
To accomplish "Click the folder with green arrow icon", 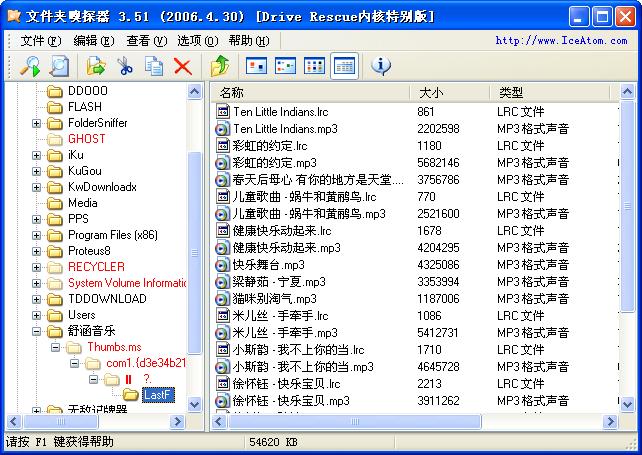I will [x=96, y=66].
